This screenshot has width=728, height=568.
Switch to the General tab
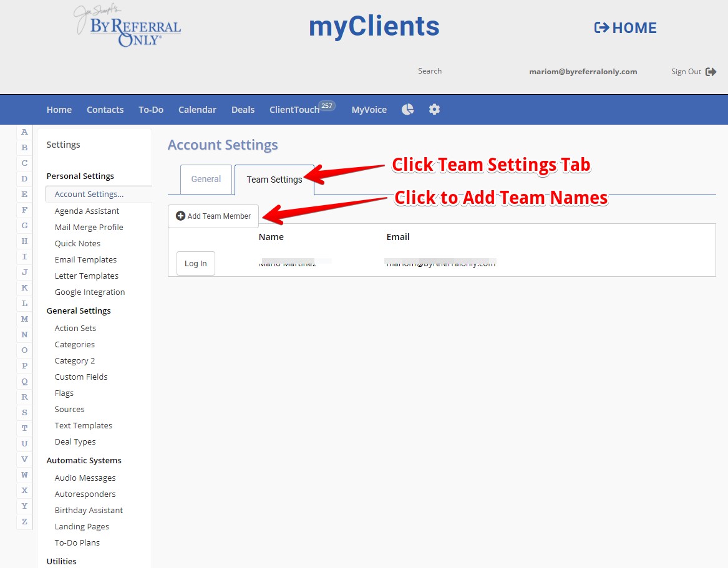point(206,179)
